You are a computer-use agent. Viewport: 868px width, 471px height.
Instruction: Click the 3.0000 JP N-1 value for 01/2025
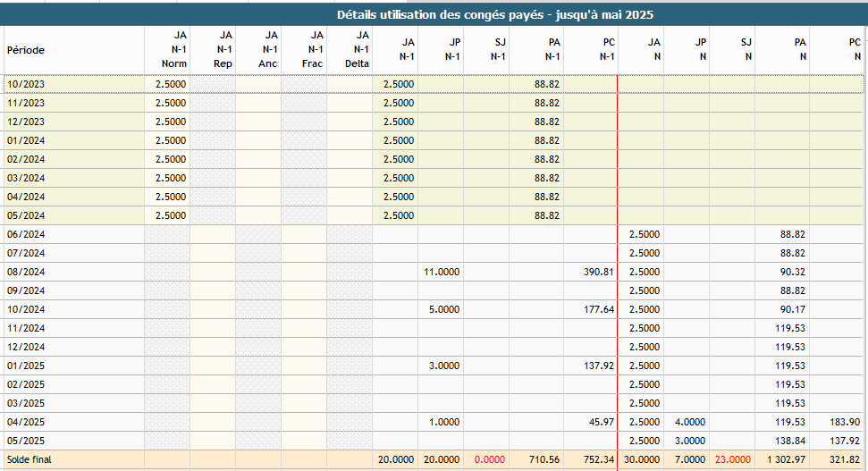click(444, 366)
